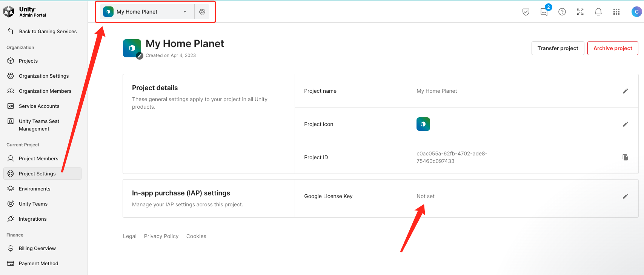Edit the Project icon row pencil
The width and height of the screenshot is (644, 275).
point(625,124)
